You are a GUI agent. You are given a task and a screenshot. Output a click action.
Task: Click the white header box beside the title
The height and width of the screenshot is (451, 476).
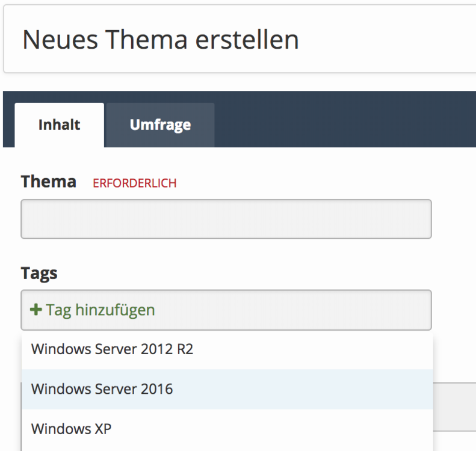coord(391,40)
